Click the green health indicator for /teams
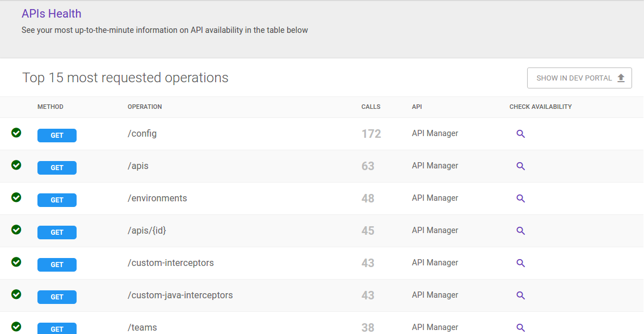 (16, 326)
